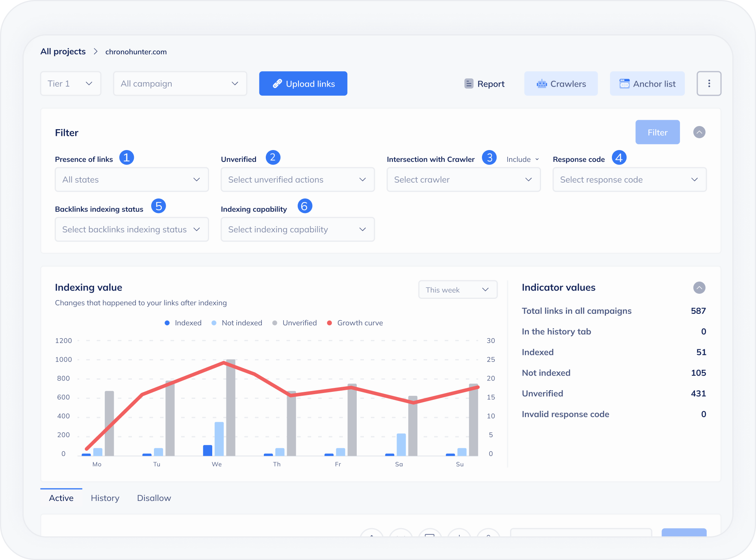Toggle the Growth curve legend series
The image size is (756, 560).
(x=355, y=323)
